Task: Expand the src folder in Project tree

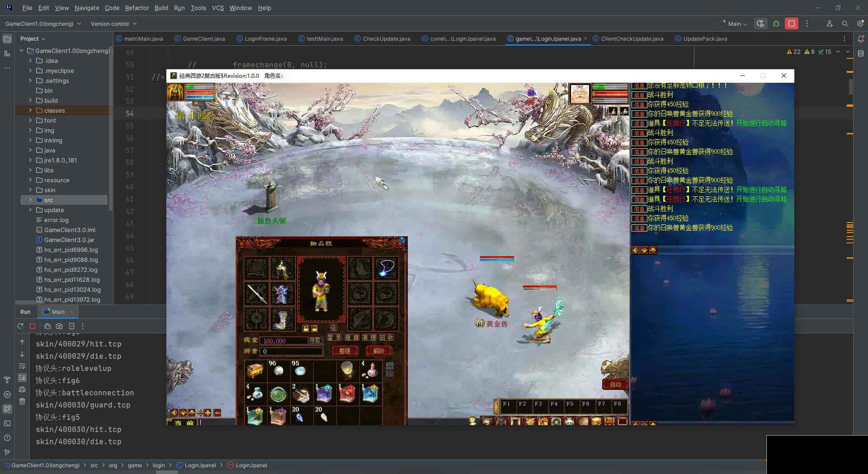Action: [30, 200]
